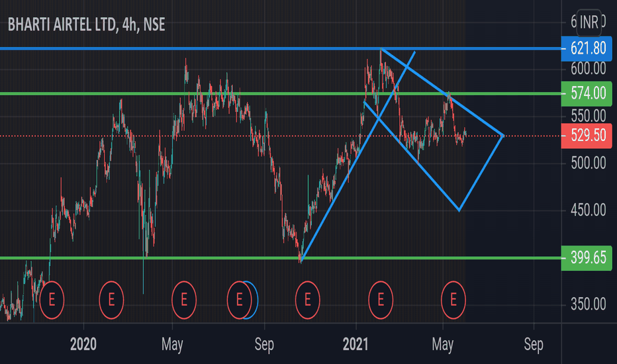617x364 pixels.
Task: Click the 529.50 red current price label
Action: pyautogui.click(x=587, y=136)
